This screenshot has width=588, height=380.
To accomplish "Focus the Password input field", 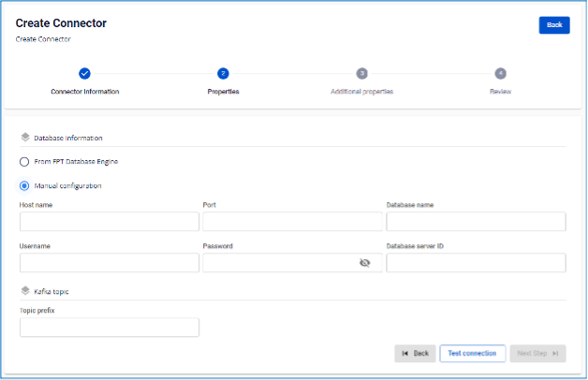I will click(292, 263).
